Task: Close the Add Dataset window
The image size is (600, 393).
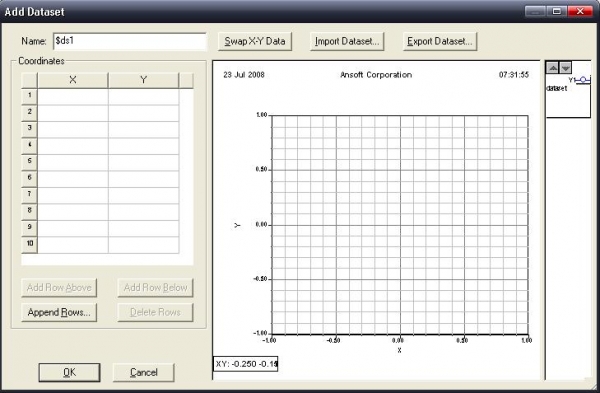Action: click(x=580, y=11)
